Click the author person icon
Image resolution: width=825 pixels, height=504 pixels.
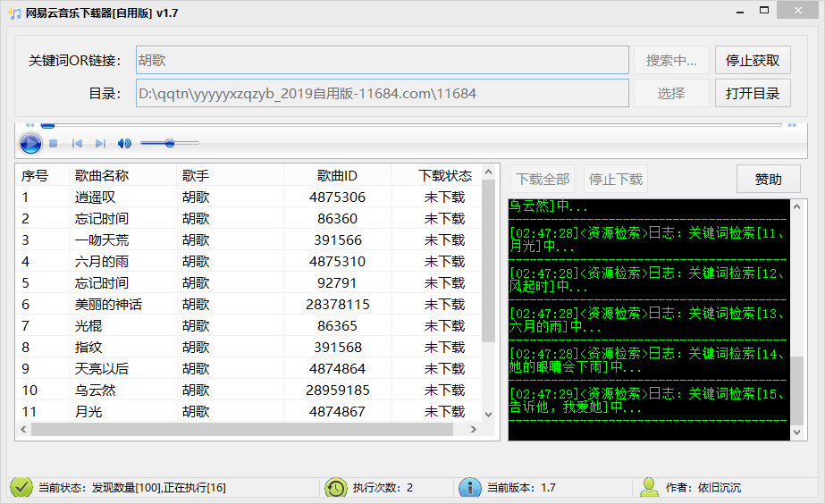click(x=649, y=488)
